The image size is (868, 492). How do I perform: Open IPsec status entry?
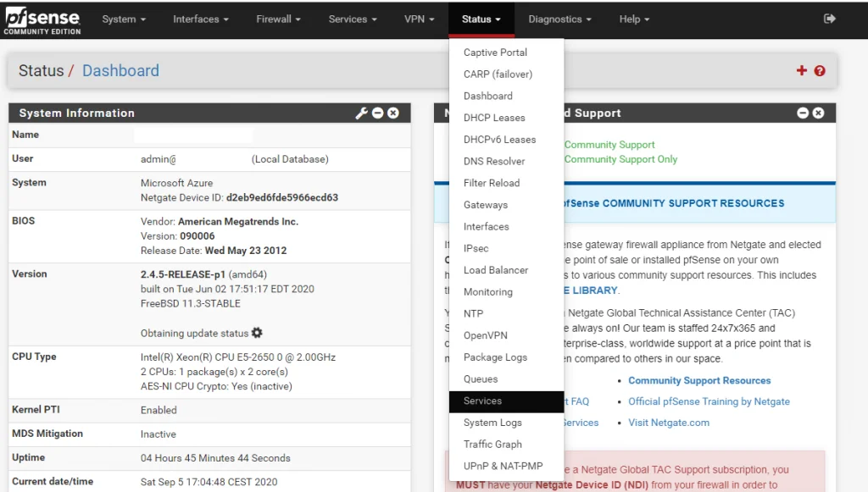(x=507, y=248)
